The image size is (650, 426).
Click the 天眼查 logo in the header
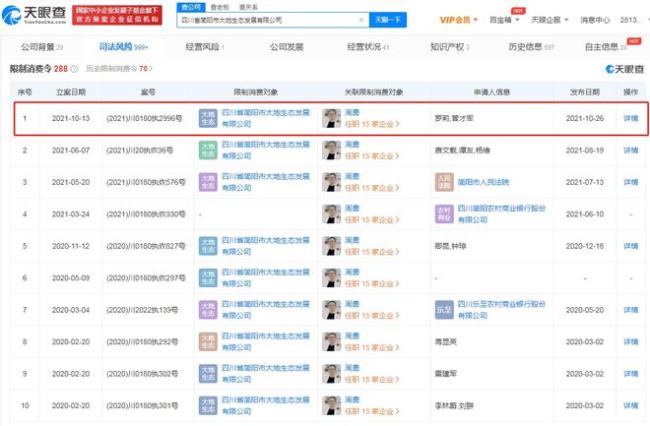click(34, 15)
